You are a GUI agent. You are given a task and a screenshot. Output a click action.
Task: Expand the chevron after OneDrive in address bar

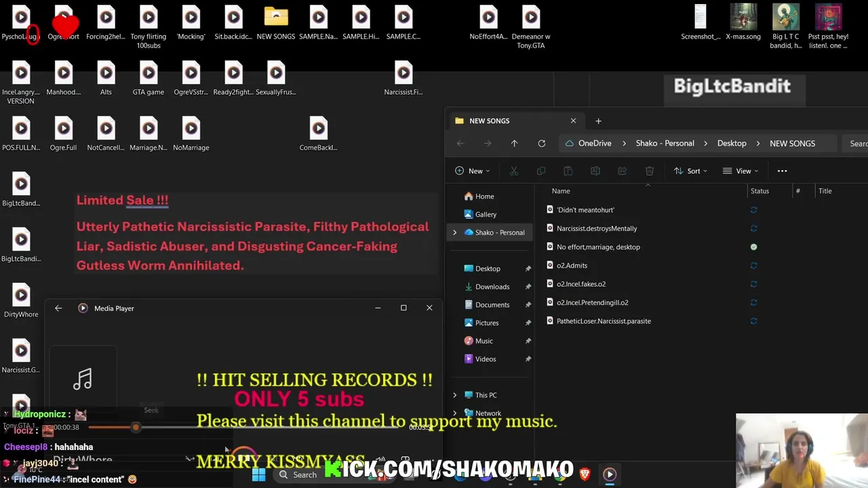pos(623,144)
